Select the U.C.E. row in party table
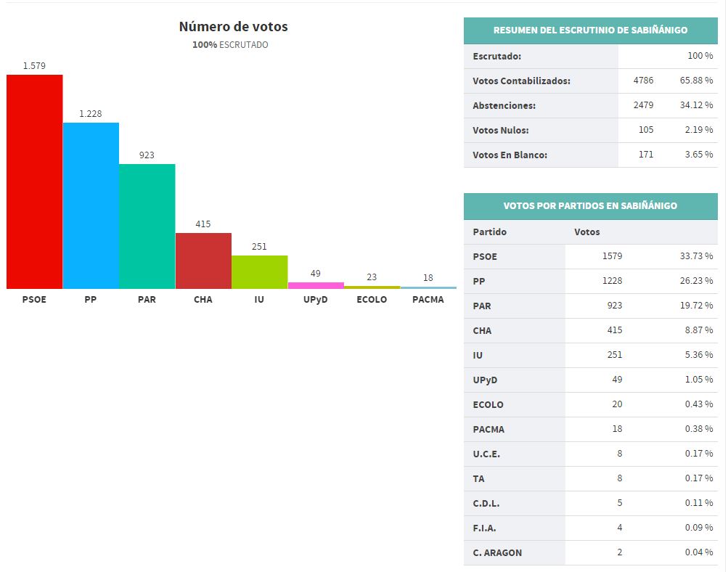The height and width of the screenshot is (572, 728). 590,454
